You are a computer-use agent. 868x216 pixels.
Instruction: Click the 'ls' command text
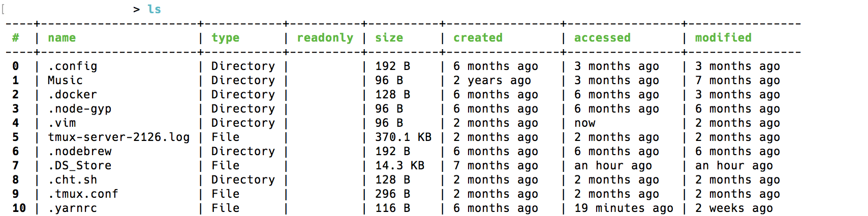tap(154, 9)
